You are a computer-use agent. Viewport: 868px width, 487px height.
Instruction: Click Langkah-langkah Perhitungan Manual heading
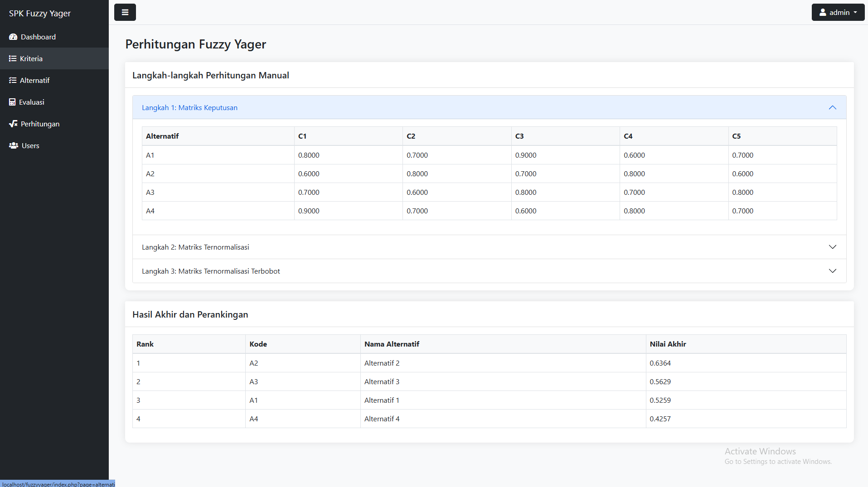point(210,76)
